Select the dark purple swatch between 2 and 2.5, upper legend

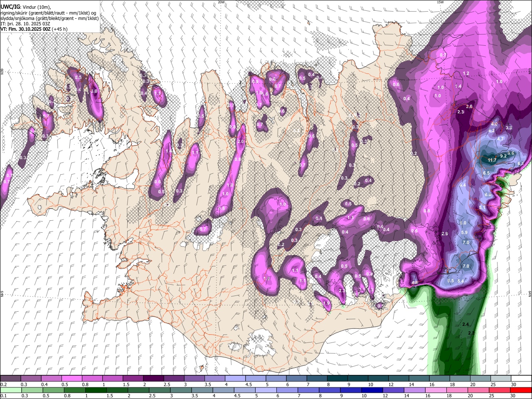153,379
